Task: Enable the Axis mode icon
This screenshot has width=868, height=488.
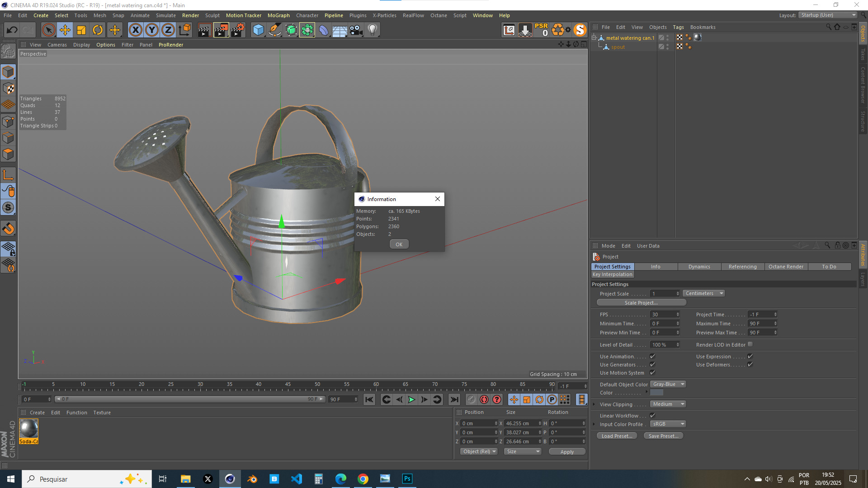Action: (x=8, y=175)
